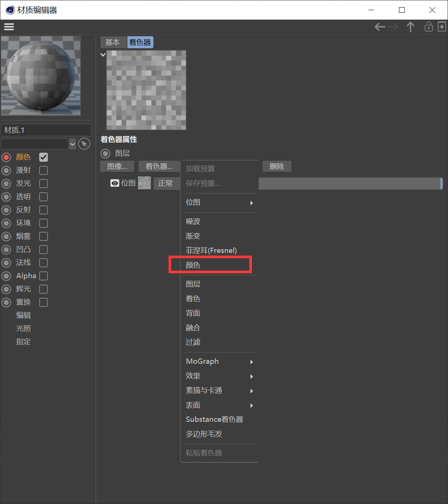Enable the 环境 channel checkbox

point(44,223)
